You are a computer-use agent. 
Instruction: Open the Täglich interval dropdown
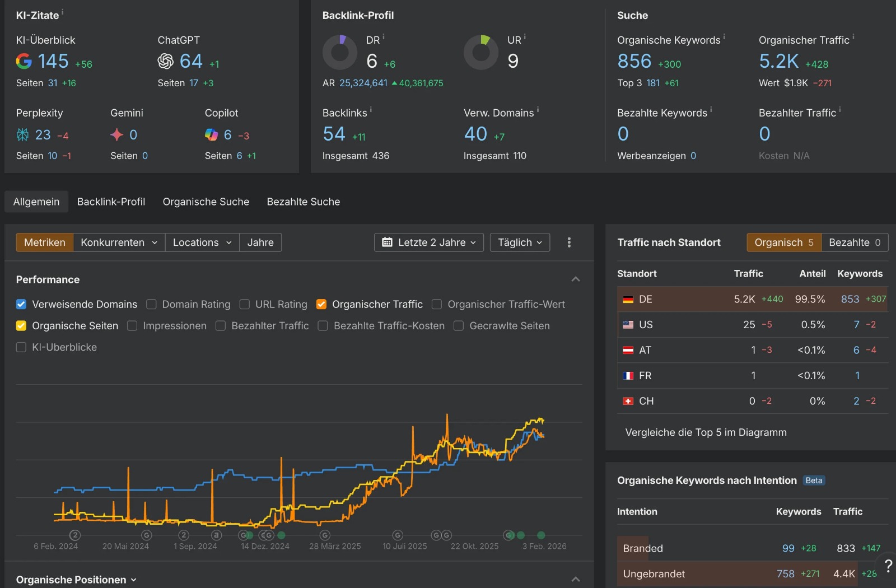click(x=520, y=242)
